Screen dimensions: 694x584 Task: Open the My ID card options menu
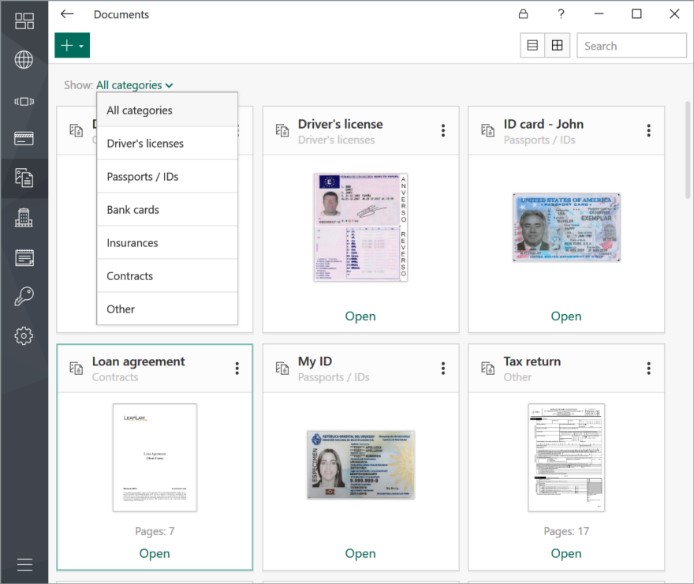pyautogui.click(x=443, y=368)
